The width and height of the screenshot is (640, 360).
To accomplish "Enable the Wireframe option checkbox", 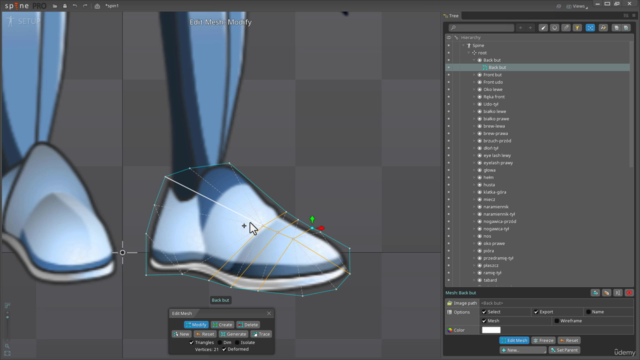I will point(557,321).
